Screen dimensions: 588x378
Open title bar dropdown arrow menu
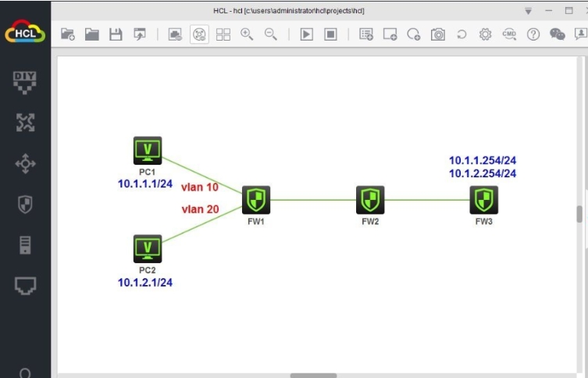(x=529, y=11)
